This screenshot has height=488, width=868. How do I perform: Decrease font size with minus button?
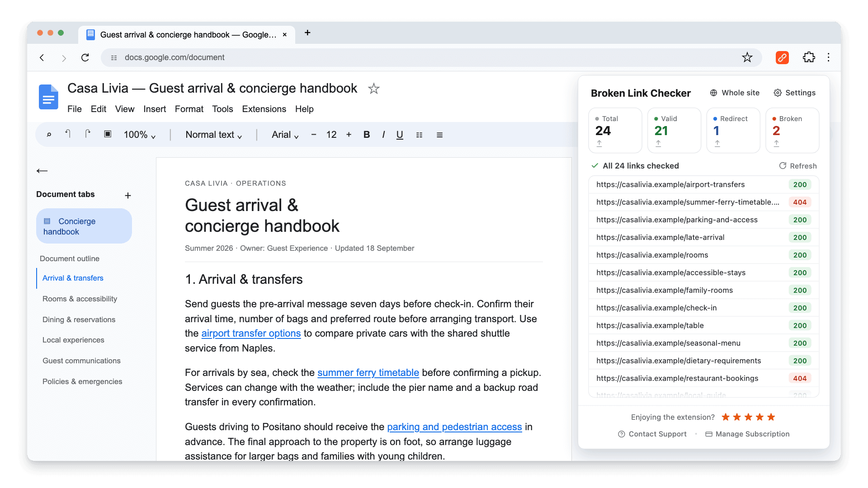[314, 135]
